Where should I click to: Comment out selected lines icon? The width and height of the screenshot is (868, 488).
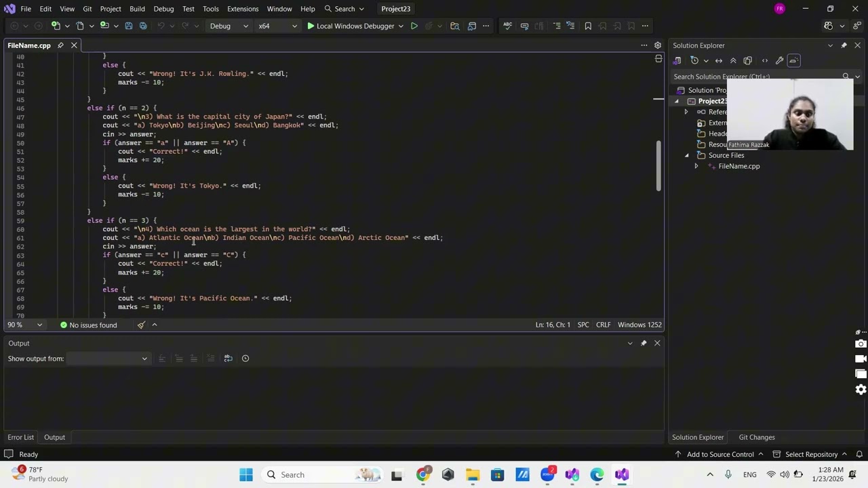tap(557, 26)
